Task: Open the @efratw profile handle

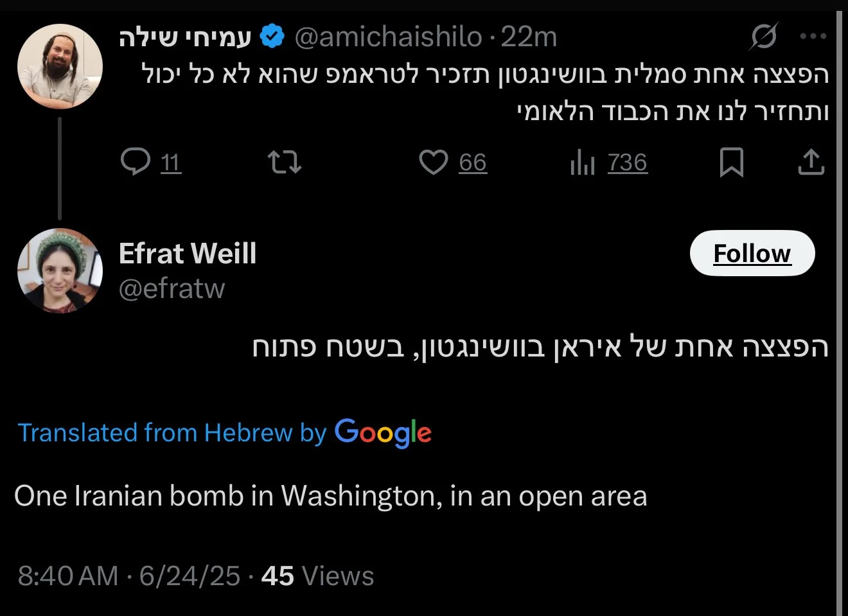Action: (172, 288)
